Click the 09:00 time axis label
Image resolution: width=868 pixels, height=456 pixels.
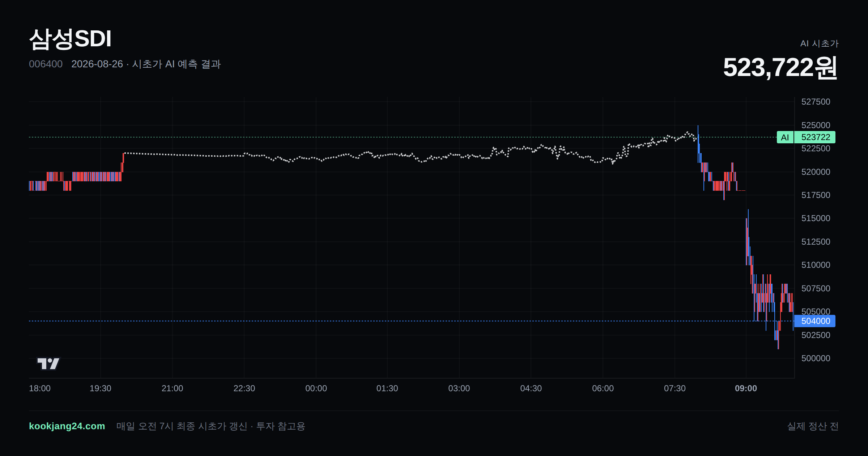pos(746,388)
